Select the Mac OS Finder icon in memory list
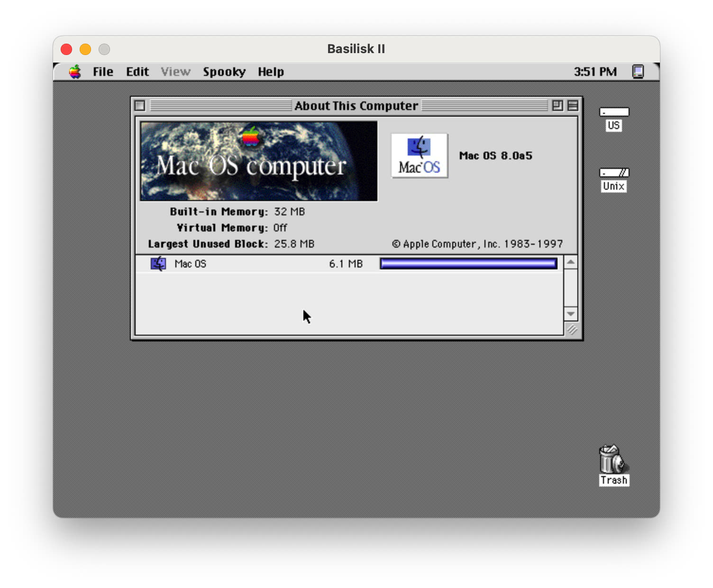Viewport: 713px width, 588px height. [x=158, y=264]
